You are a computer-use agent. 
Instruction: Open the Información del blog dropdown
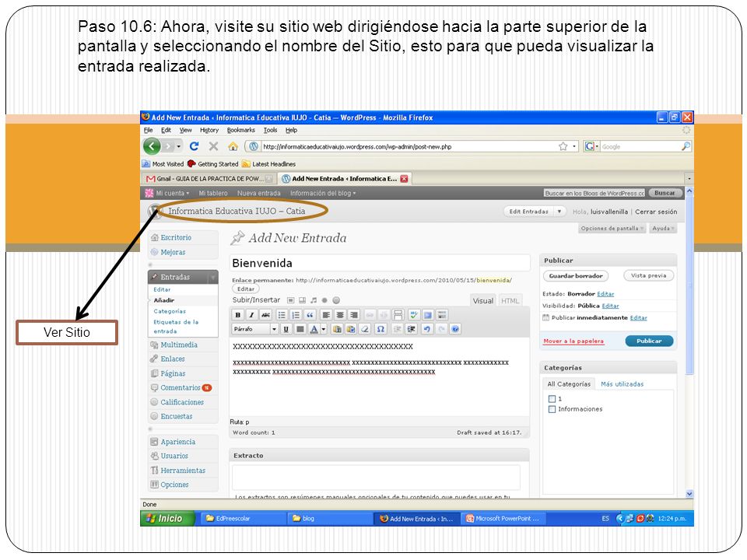point(323,194)
